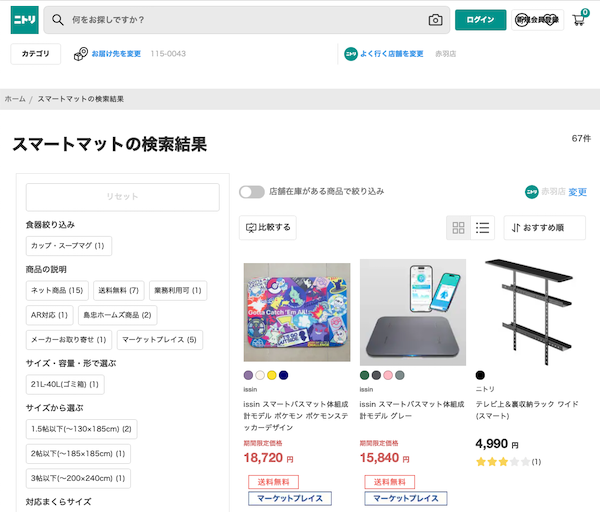Filter by 送料無料 (7)
Viewport: 600px width, 512px height.
119,290
